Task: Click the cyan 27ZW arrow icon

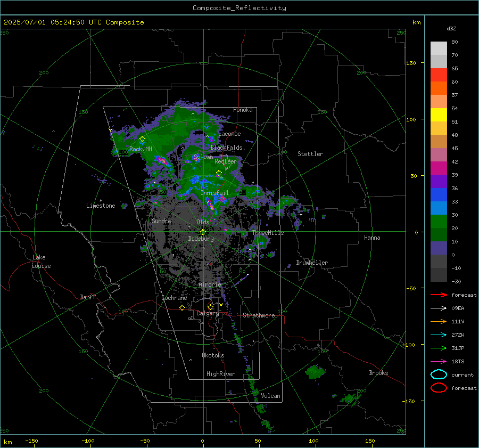Action: point(439,335)
